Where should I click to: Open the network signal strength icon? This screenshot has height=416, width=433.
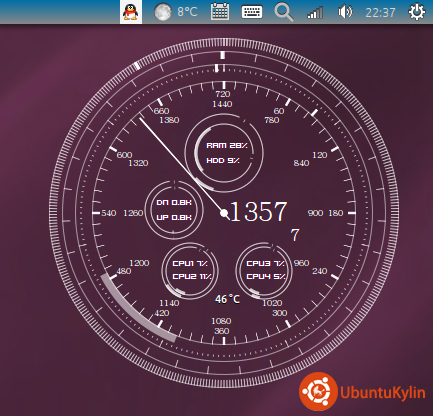[x=315, y=13]
